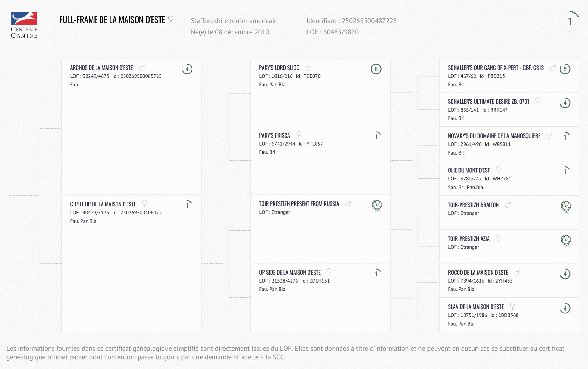Select Schaller's Ultimate-Desire ZB. G731 card
This screenshot has width=588, height=369.
coord(488,101)
